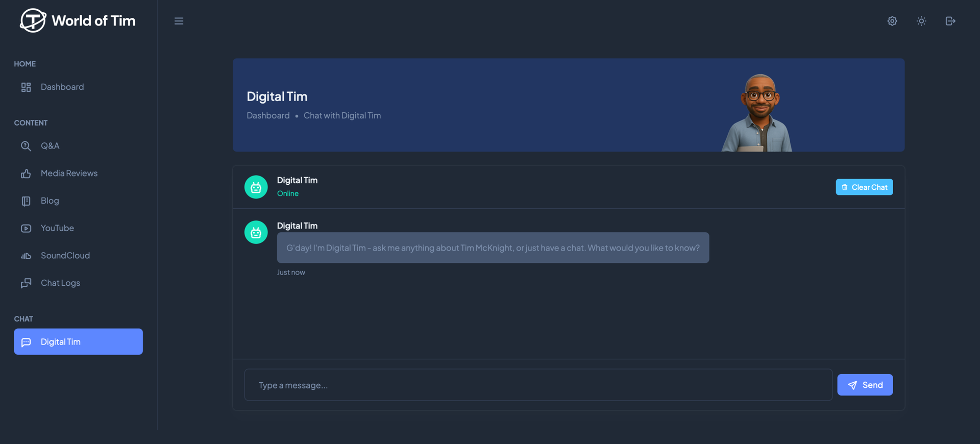Click the Dashboard breadcrumb link
This screenshot has height=444, width=980.
[268, 115]
